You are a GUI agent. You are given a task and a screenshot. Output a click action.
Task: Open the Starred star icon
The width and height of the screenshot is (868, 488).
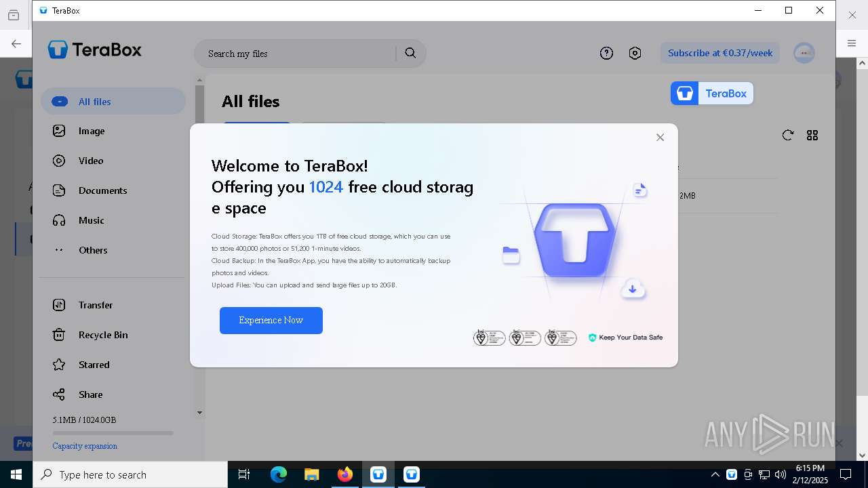point(59,365)
